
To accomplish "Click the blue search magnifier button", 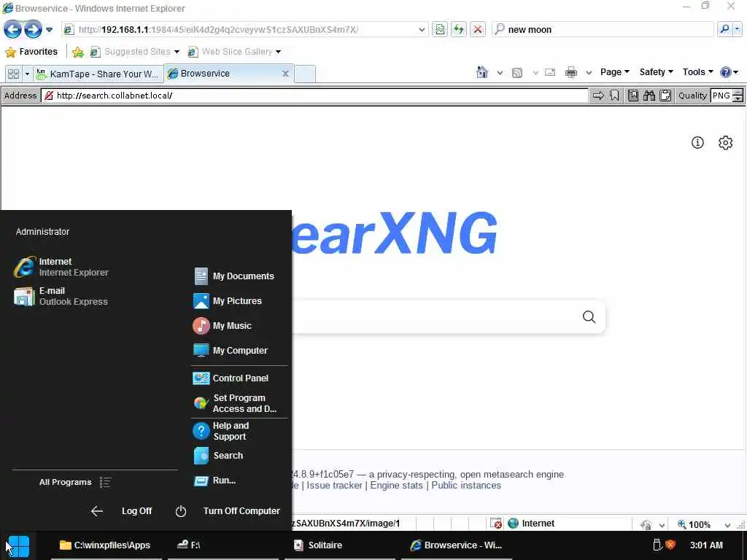I will click(x=724, y=29).
